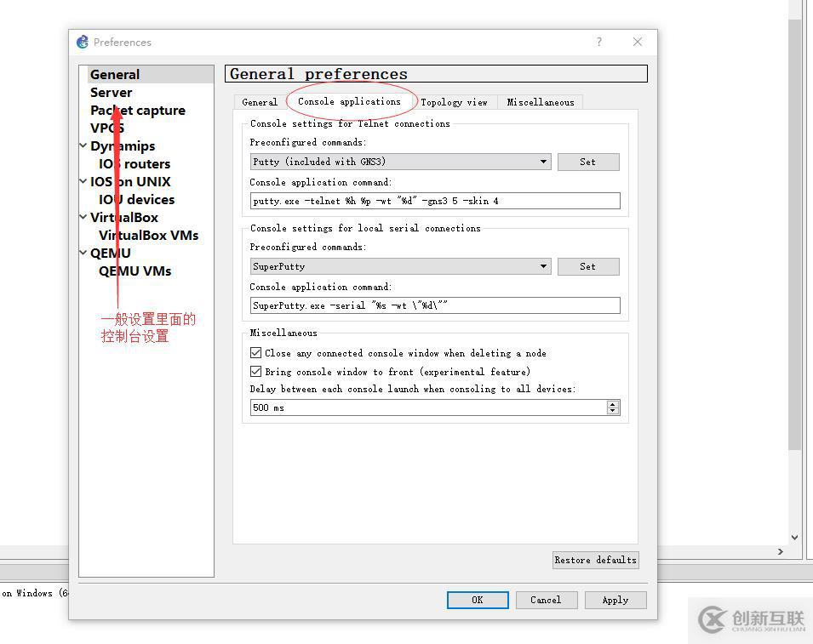Open the Telnet preconfigured commands dropdown
This screenshot has height=644, width=813.
coord(543,162)
